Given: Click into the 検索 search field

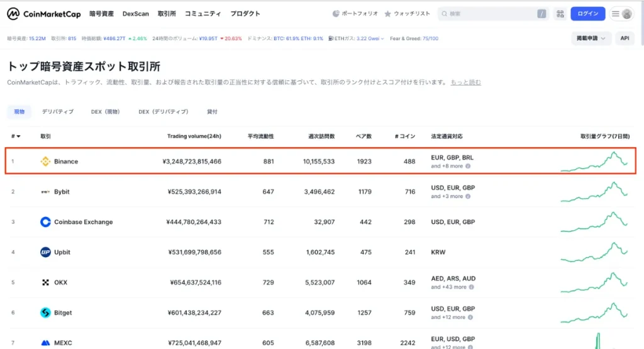Looking at the screenshot, I should pyautogui.click(x=492, y=14).
